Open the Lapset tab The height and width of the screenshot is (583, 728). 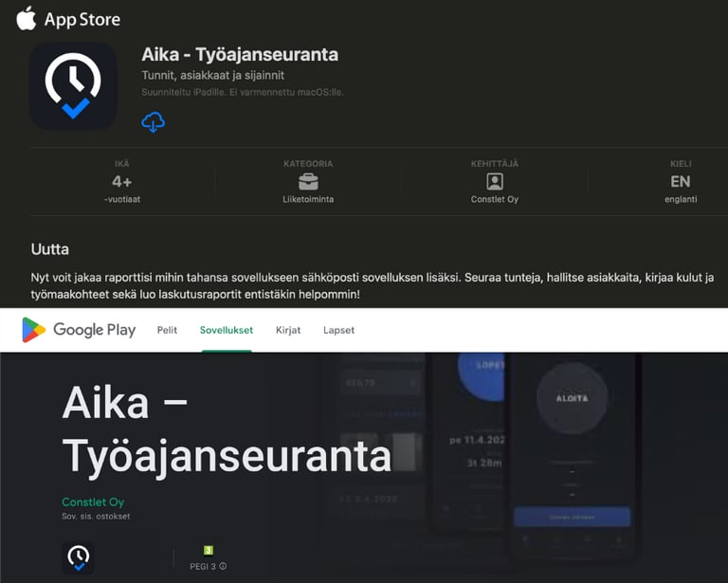tap(339, 330)
